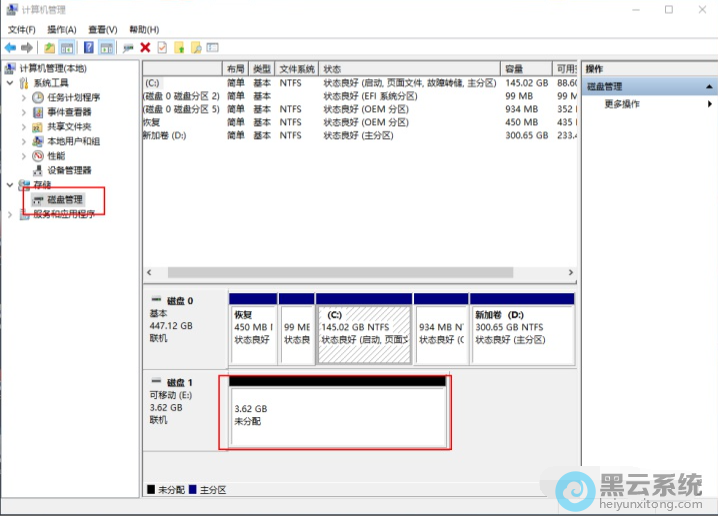Viewport: 718px width, 516px height.
Task: Open the 查看(V) menu
Action: pos(102,30)
